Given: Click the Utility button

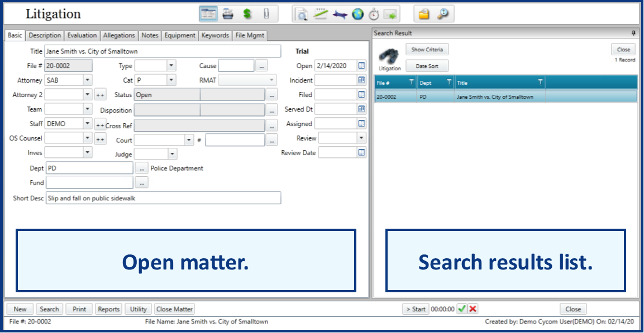Looking at the screenshot, I should (x=139, y=309).
